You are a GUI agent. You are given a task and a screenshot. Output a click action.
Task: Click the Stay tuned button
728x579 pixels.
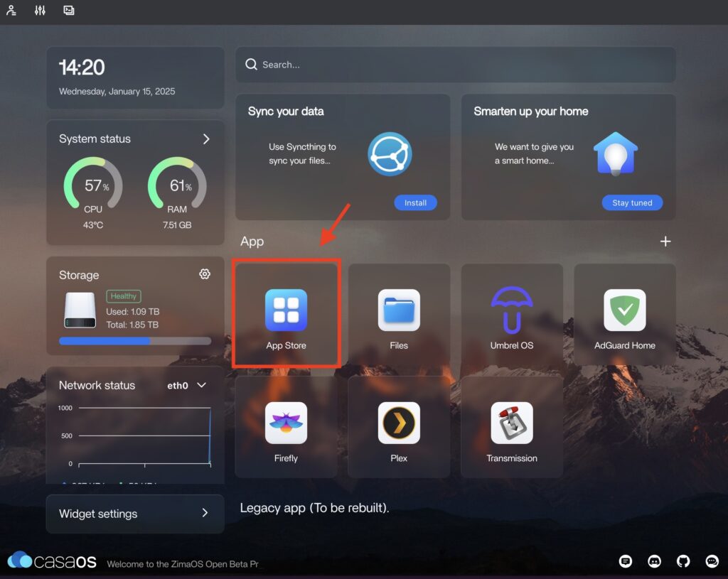coord(632,202)
